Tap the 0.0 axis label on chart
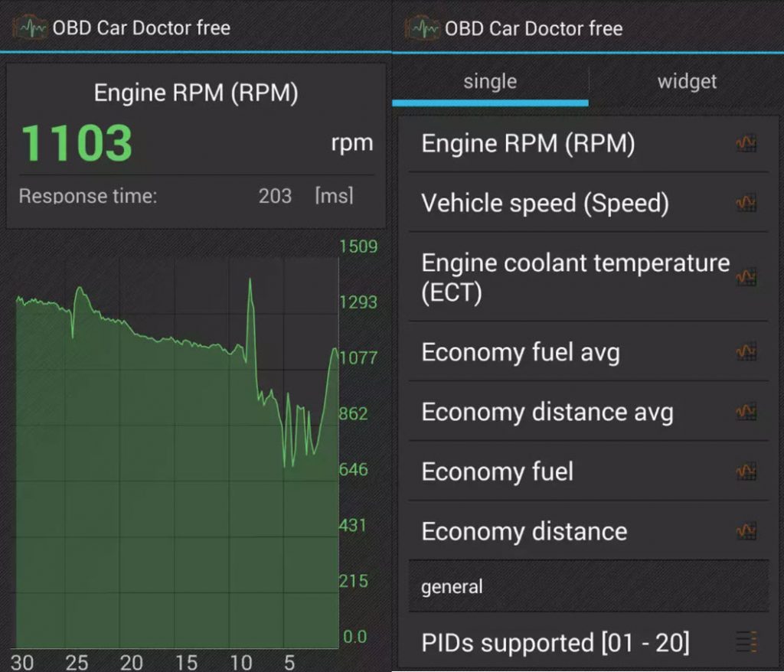Image resolution: width=784 pixels, height=672 pixels. click(355, 637)
